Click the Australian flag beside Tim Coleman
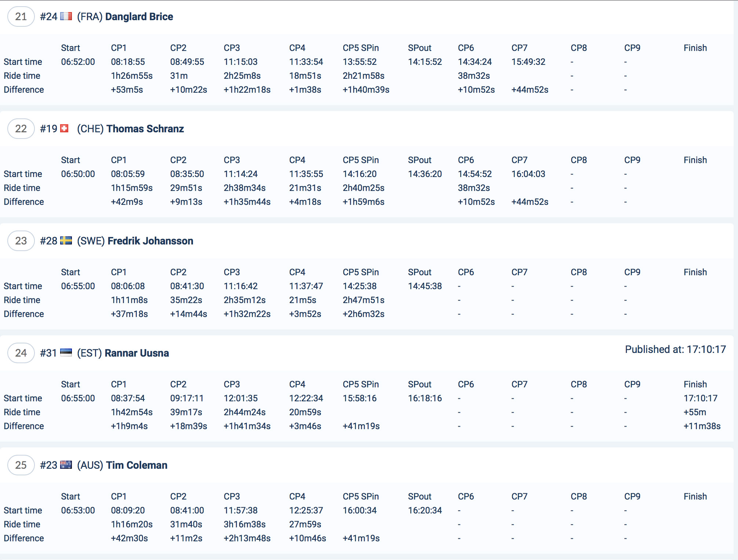This screenshot has width=738, height=560. [66, 465]
